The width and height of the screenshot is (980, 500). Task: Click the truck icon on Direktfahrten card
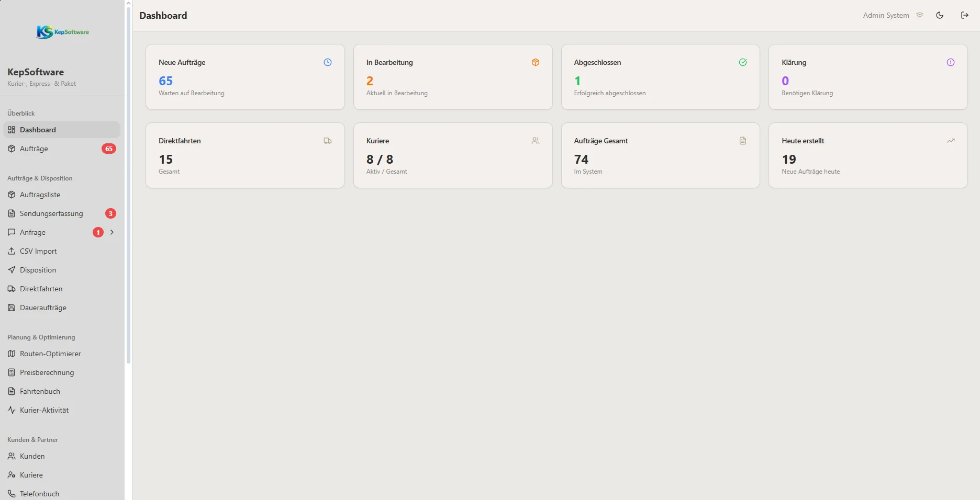click(x=328, y=141)
